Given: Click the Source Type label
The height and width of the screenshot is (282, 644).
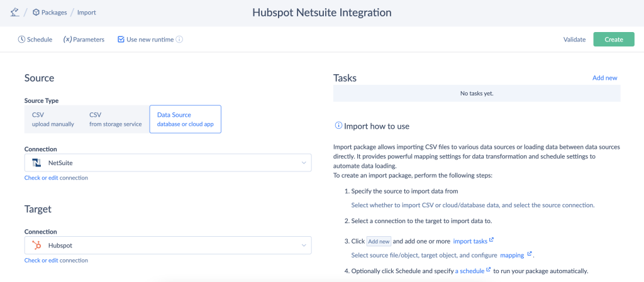Looking at the screenshot, I should coord(42,100).
